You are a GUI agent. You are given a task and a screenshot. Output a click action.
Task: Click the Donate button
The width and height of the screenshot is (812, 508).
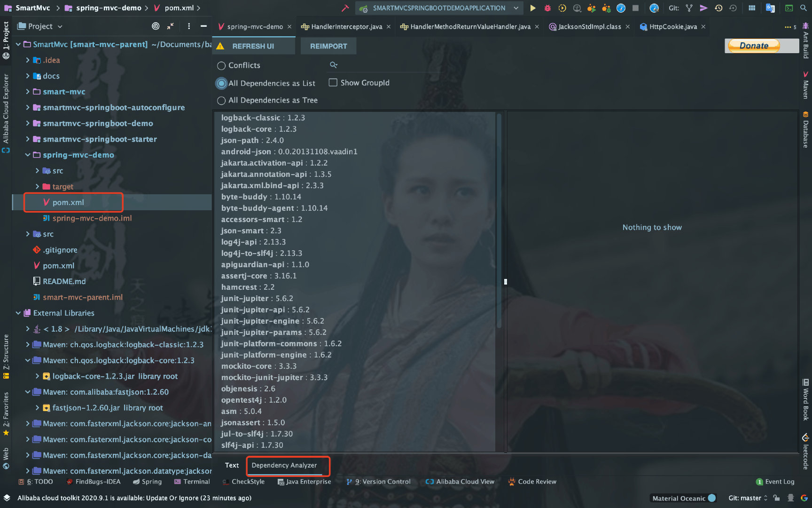[x=754, y=46]
